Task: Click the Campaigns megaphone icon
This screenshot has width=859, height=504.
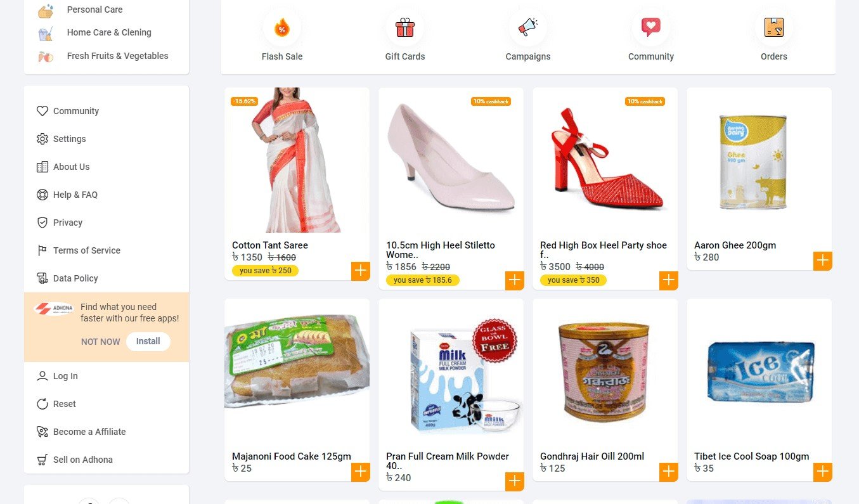Action: coord(528,27)
